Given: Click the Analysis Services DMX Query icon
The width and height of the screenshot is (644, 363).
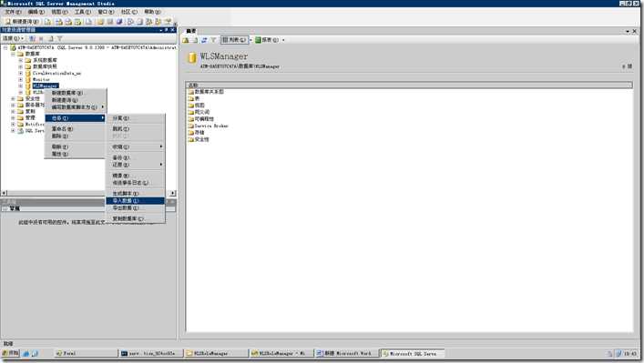Looking at the screenshot, I should 68,22.
